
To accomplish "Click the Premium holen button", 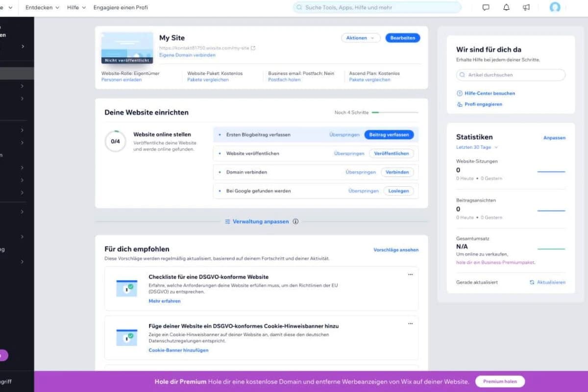I will tap(499, 381).
